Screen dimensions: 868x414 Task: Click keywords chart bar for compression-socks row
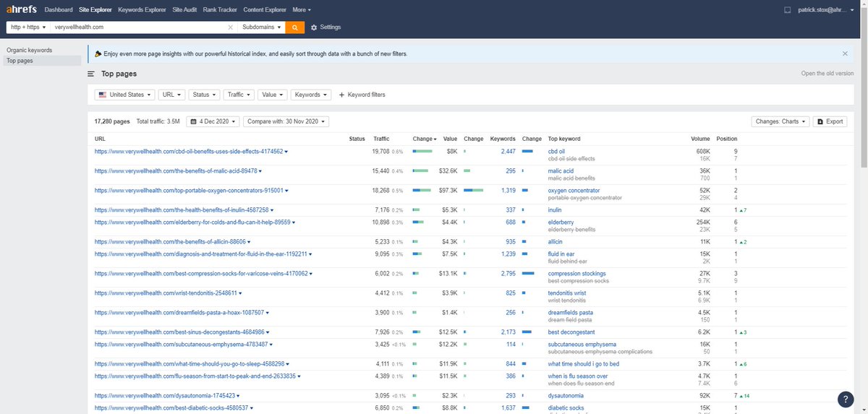click(x=527, y=274)
